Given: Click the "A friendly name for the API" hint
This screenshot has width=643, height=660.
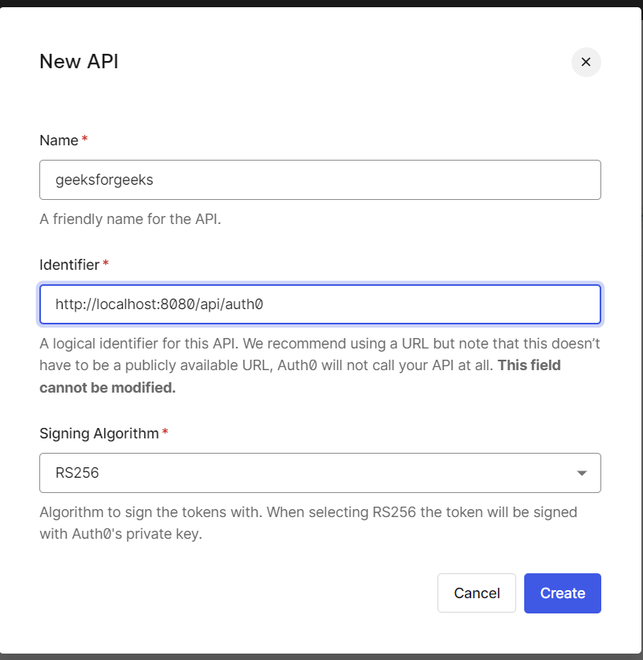Looking at the screenshot, I should click(x=130, y=218).
